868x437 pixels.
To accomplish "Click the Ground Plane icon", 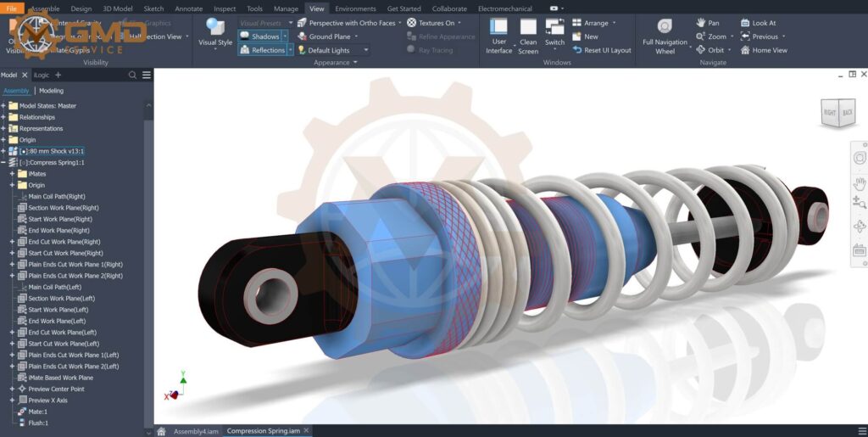I will click(303, 36).
